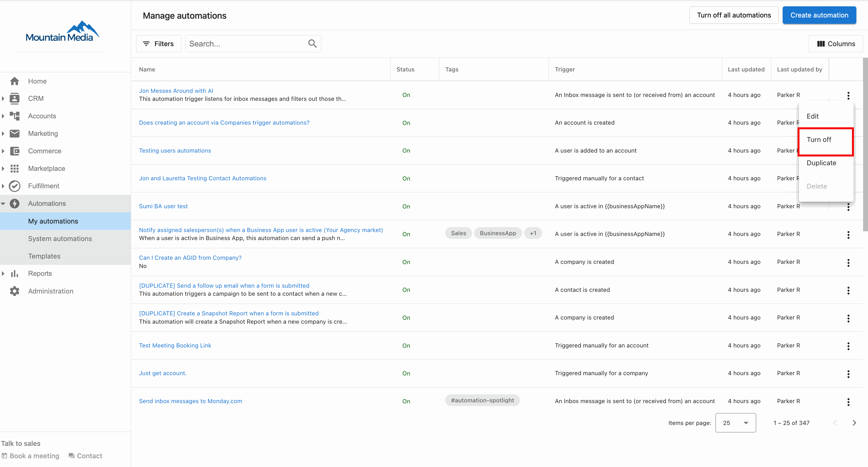
Task: Click the Automations lightning icon
Action: tap(15, 204)
